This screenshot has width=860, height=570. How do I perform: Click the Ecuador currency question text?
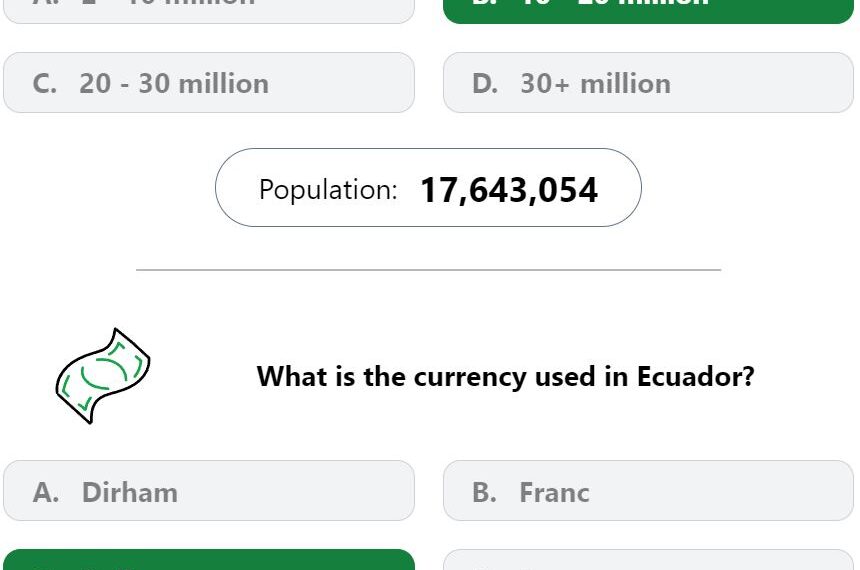click(x=505, y=377)
